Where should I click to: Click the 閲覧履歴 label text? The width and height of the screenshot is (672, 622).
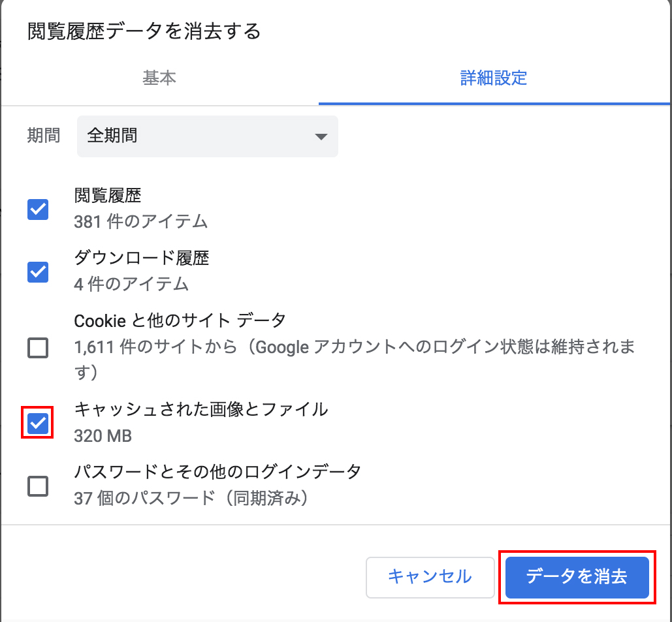[x=108, y=195]
